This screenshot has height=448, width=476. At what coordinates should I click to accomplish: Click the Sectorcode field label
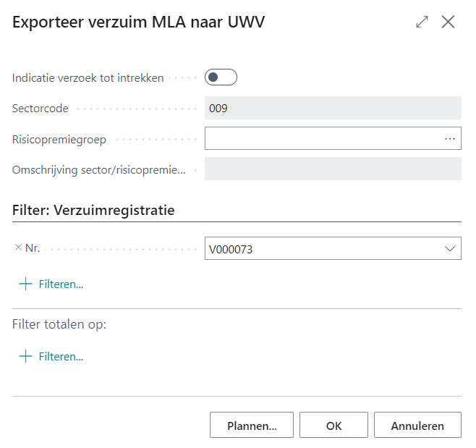[41, 109]
